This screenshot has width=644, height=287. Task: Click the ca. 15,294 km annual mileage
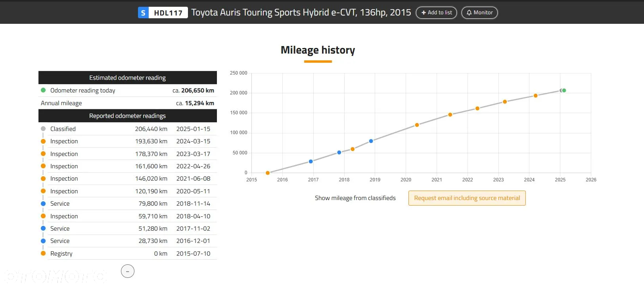point(195,103)
